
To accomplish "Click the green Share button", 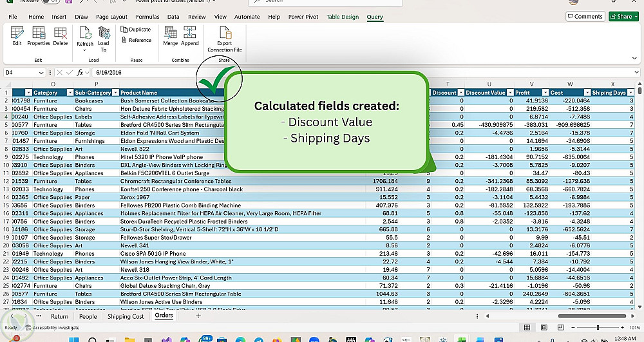I will tap(621, 16).
